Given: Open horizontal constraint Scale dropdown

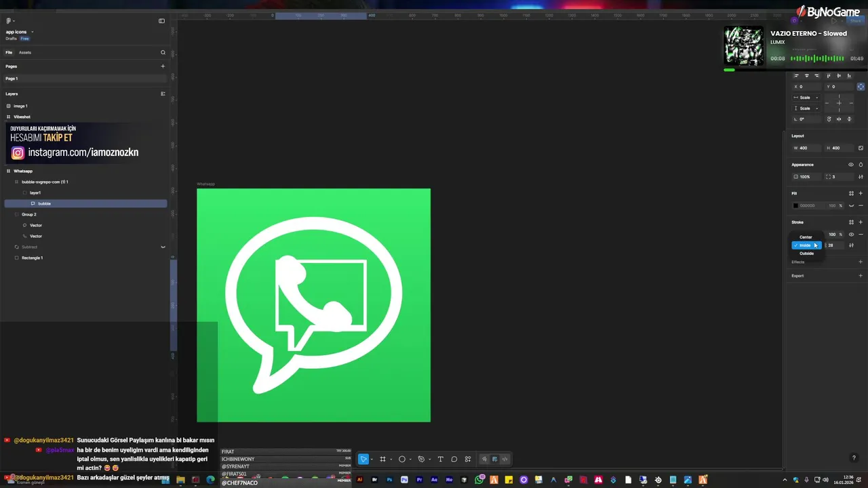Looking at the screenshot, I should click(x=806, y=98).
